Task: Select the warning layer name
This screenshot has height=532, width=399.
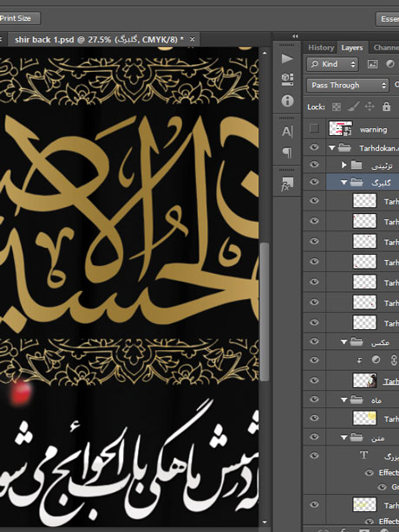Action: (373, 130)
